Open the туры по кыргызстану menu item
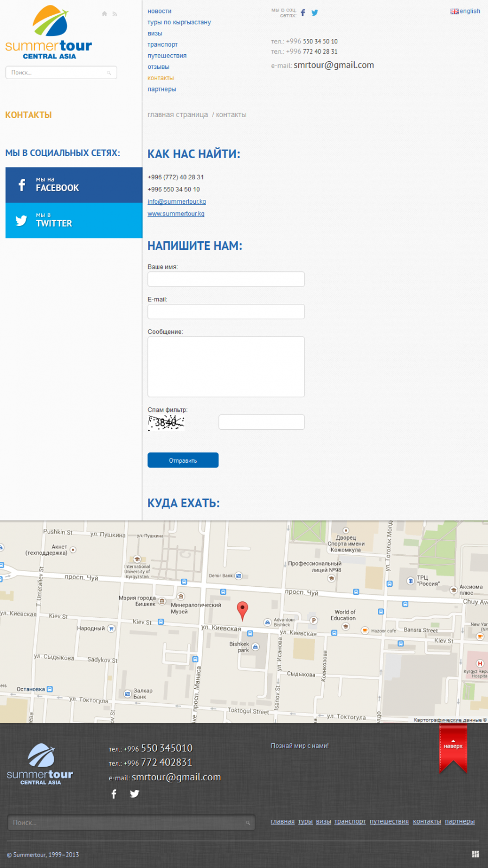This screenshot has width=488, height=868. pyautogui.click(x=179, y=22)
